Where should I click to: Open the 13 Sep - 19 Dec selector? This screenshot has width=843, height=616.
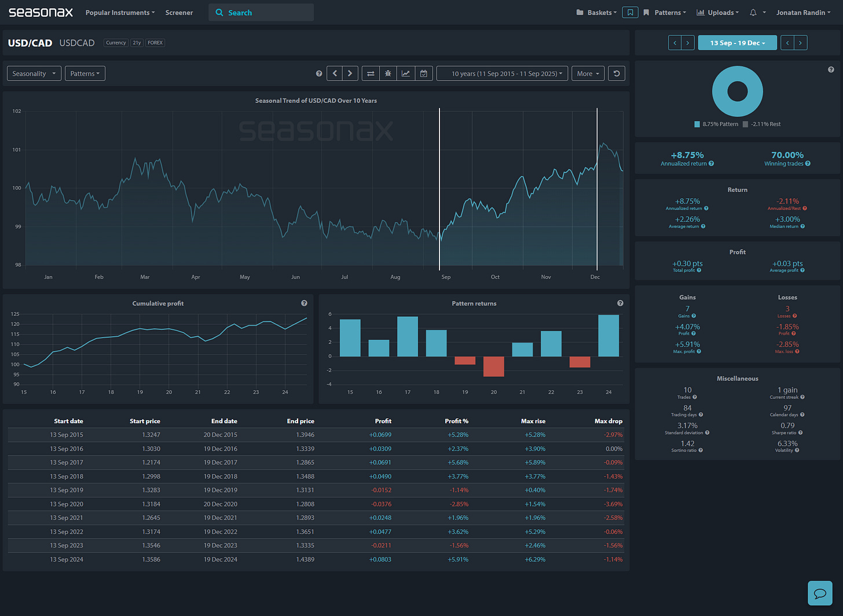(737, 42)
